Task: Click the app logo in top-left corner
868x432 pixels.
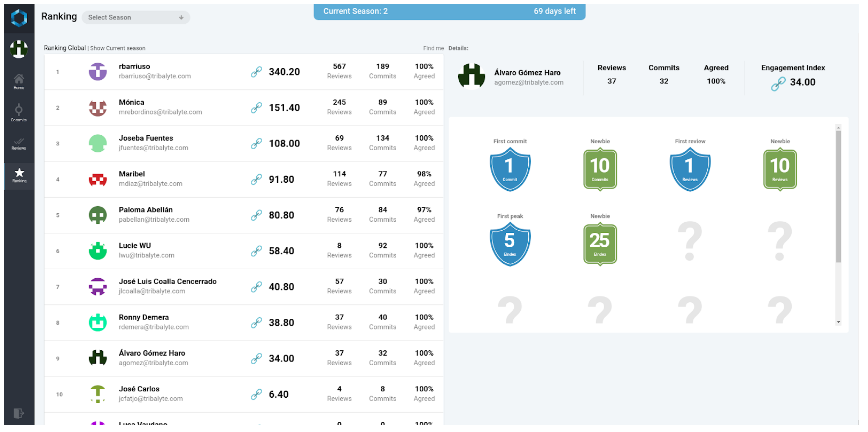Action: click(x=18, y=17)
